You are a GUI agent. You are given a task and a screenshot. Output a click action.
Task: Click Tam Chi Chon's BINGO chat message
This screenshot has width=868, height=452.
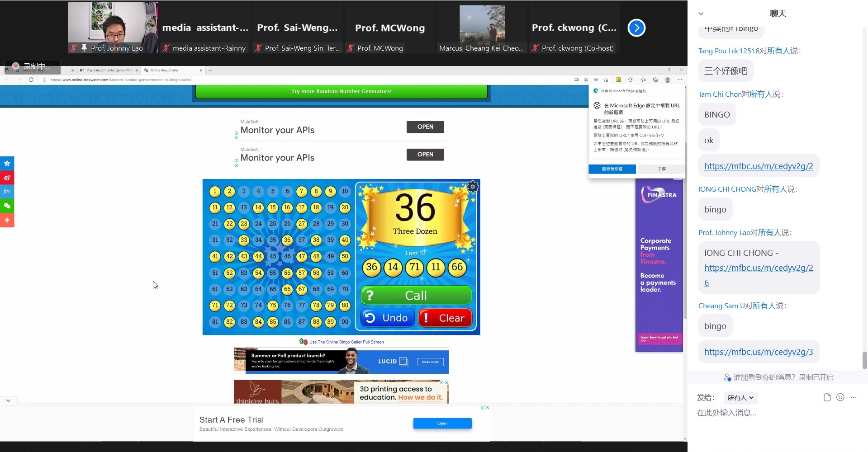717,114
